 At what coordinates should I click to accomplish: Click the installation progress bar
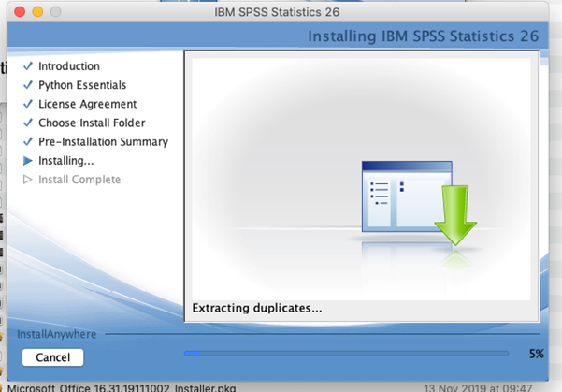[x=346, y=354]
